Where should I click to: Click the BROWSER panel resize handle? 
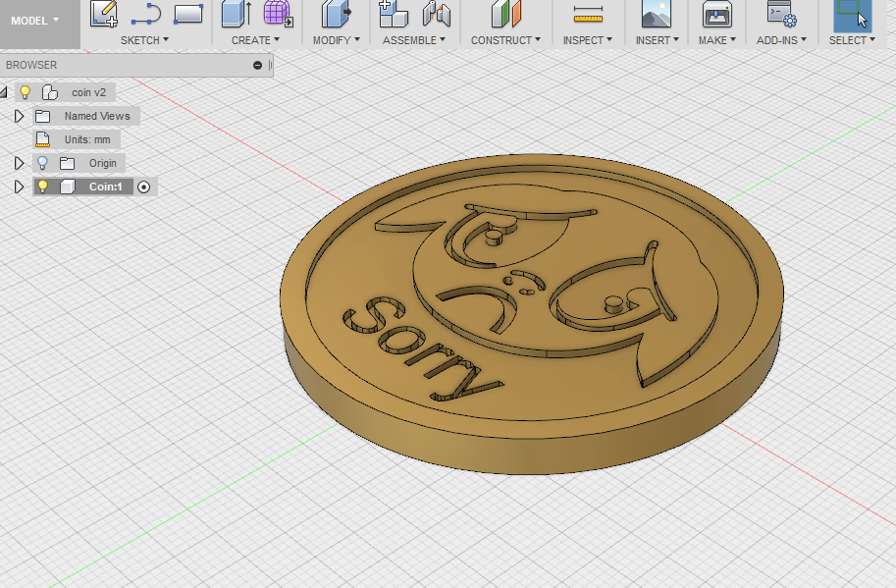270,65
